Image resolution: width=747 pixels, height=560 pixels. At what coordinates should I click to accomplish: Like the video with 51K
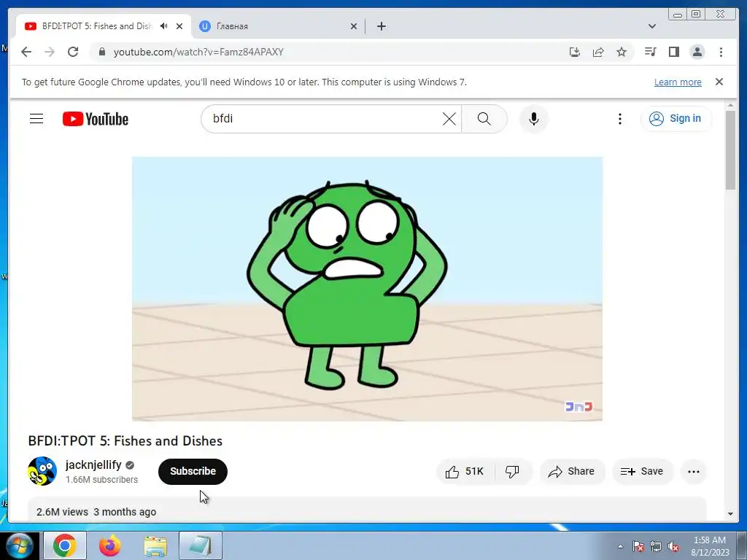click(x=465, y=472)
